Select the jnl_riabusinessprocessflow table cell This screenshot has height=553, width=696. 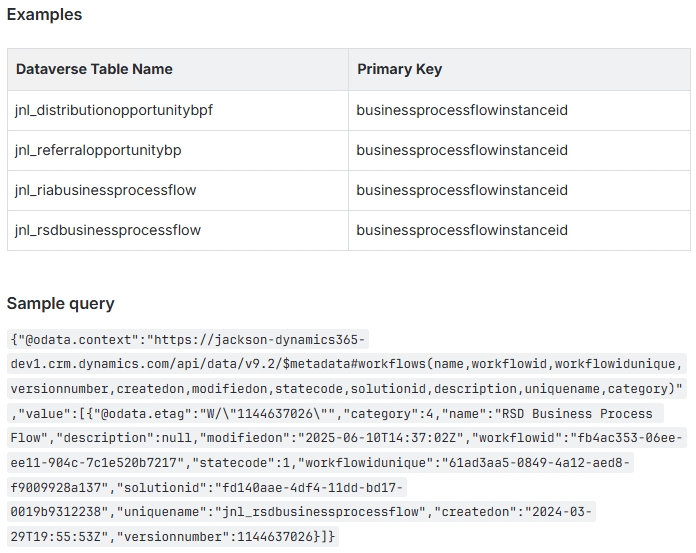tap(105, 190)
